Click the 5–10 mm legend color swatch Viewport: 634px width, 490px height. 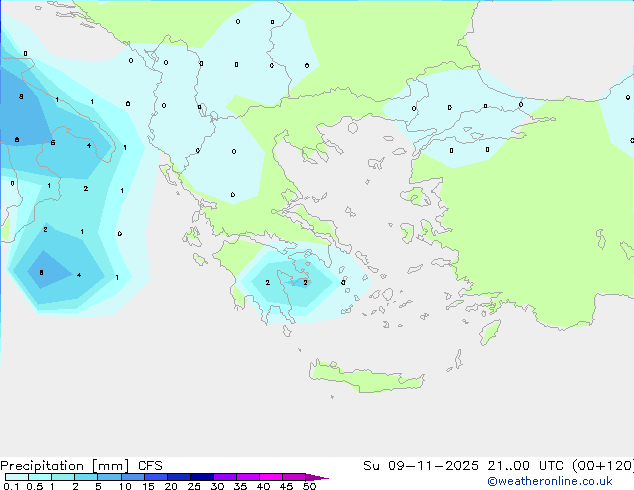pyautogui.click(x=109, y=477)
